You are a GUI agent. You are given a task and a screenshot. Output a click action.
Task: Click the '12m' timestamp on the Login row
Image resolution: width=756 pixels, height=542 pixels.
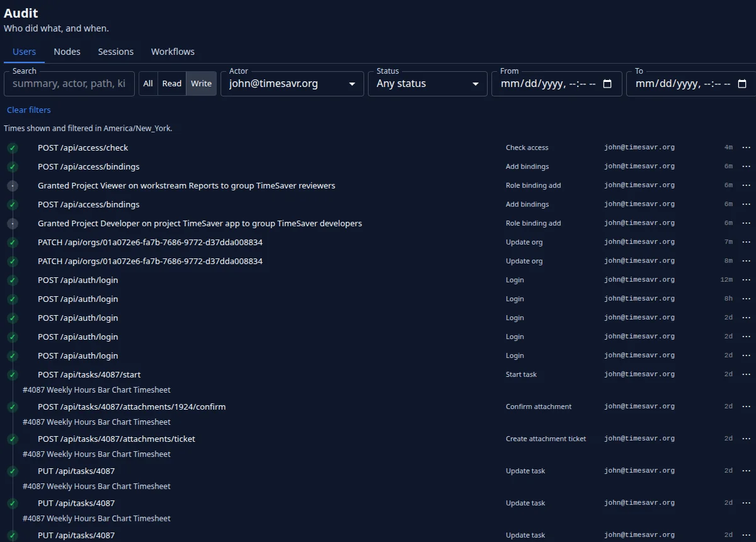726,280
